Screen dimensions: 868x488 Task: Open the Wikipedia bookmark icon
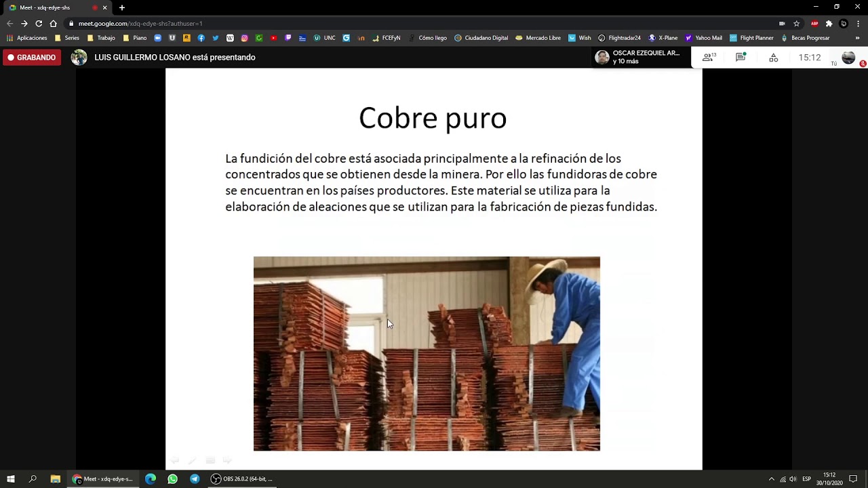coord(230,38)
